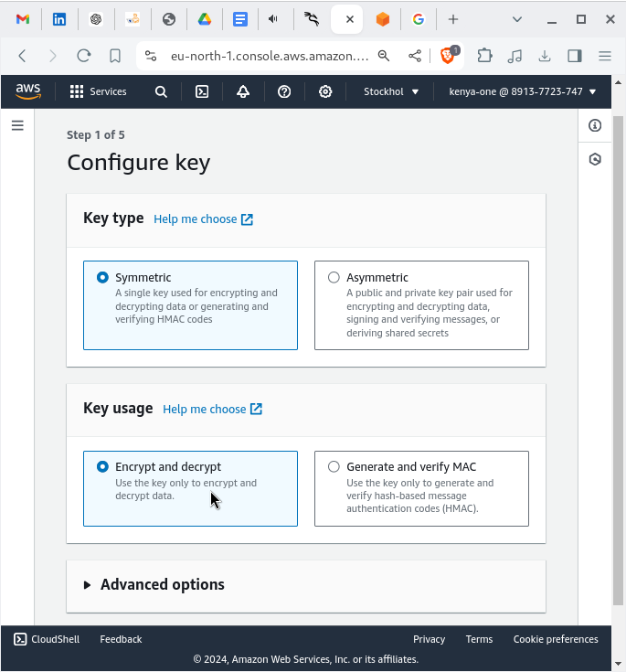626x672 pixels.
Task: Share this page via share icon
Action: (415, 56)
